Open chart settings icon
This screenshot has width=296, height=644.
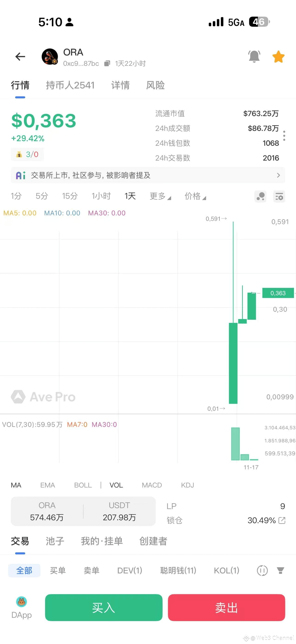(279, 197)
